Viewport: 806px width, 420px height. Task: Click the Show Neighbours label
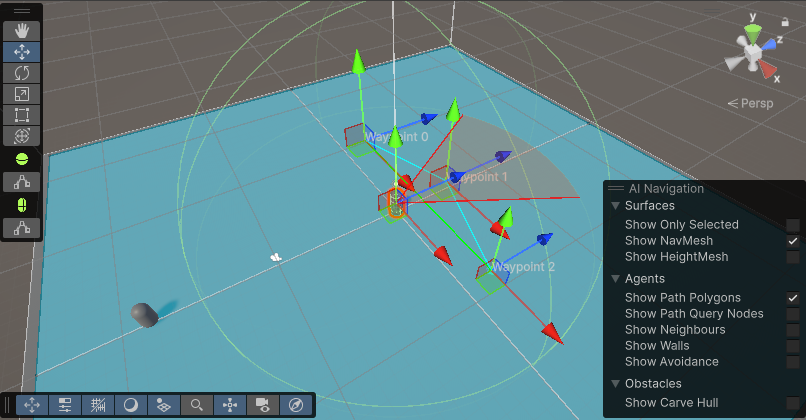click(675, 330)
